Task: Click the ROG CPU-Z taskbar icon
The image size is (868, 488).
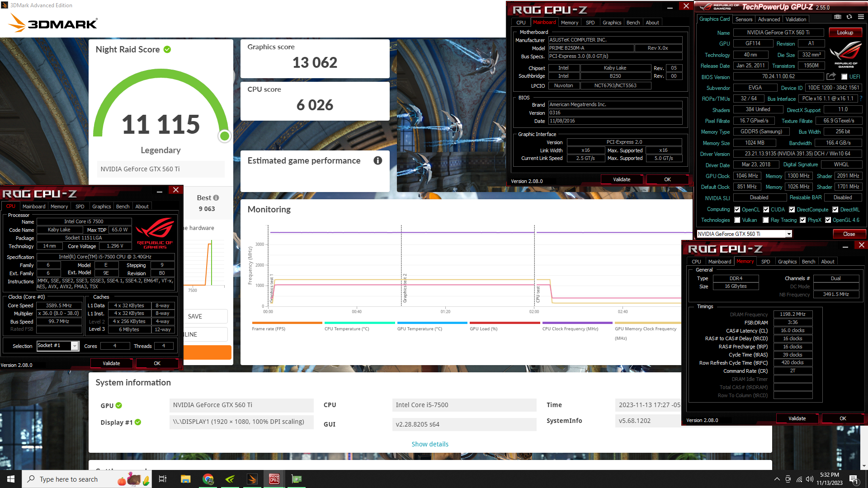Action: [274, 479]
